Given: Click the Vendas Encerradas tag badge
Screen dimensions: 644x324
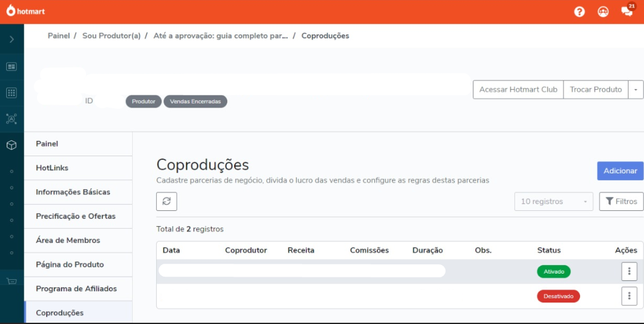Looking at the screenshot, I should click(195, 101).
